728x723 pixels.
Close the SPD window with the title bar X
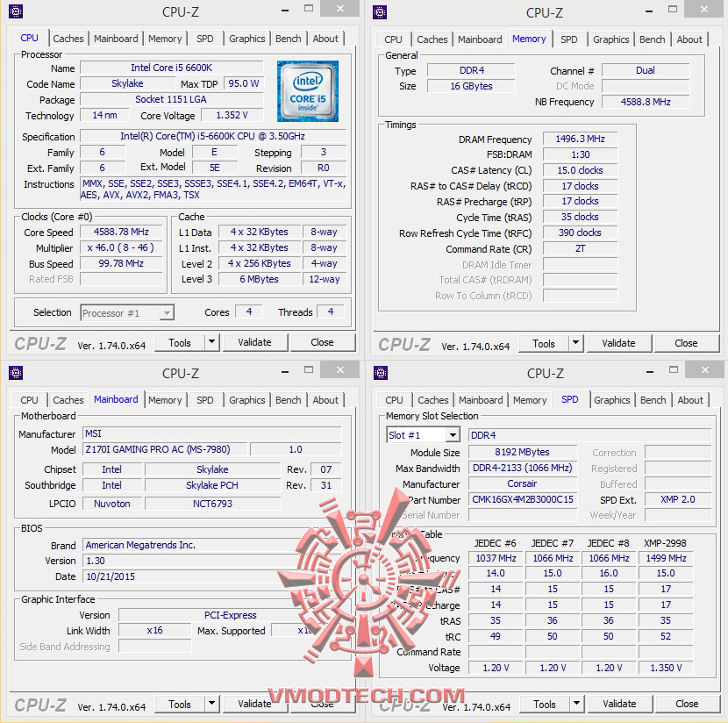[705, 370]
